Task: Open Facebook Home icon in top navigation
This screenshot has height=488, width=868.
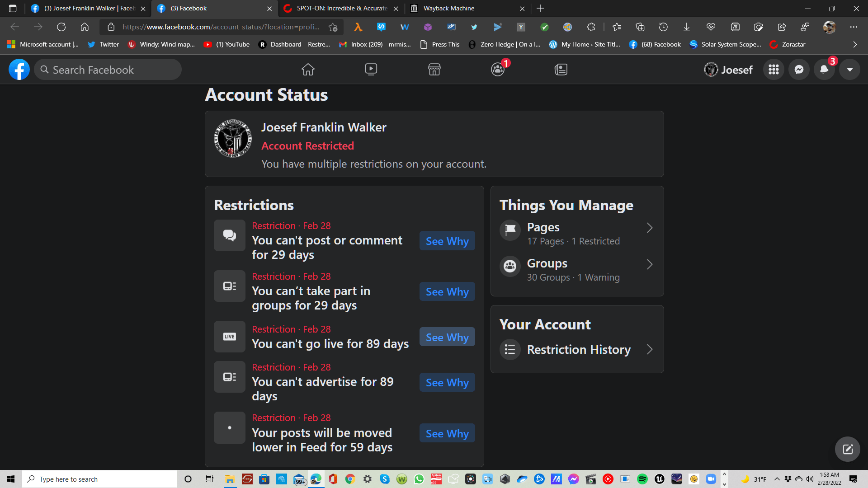Action: click(x=308, y=70)
